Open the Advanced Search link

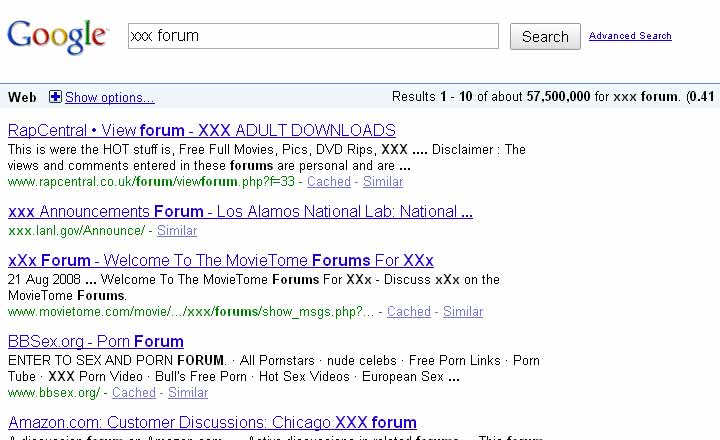click(630, 36)
